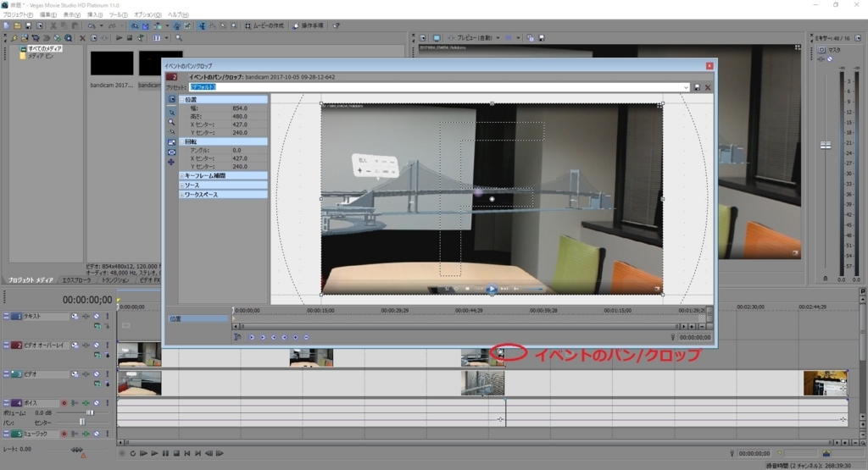The height and width of the screenshot is (470, 868).
Task: Click the What's This help icon
Action: tap(336, 25)
